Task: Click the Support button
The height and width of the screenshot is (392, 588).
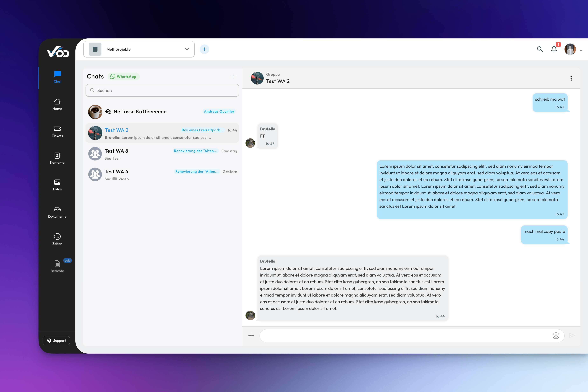Action: (56, 340)
